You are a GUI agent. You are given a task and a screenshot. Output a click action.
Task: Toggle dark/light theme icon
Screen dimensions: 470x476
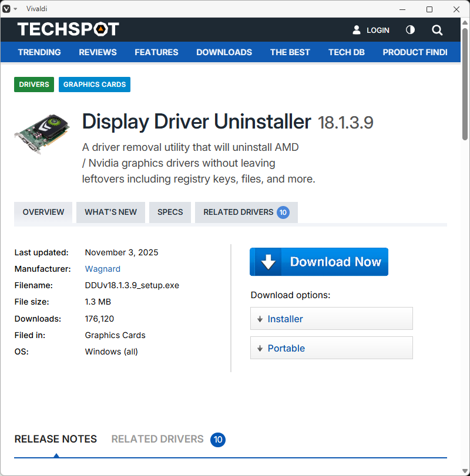410,30
